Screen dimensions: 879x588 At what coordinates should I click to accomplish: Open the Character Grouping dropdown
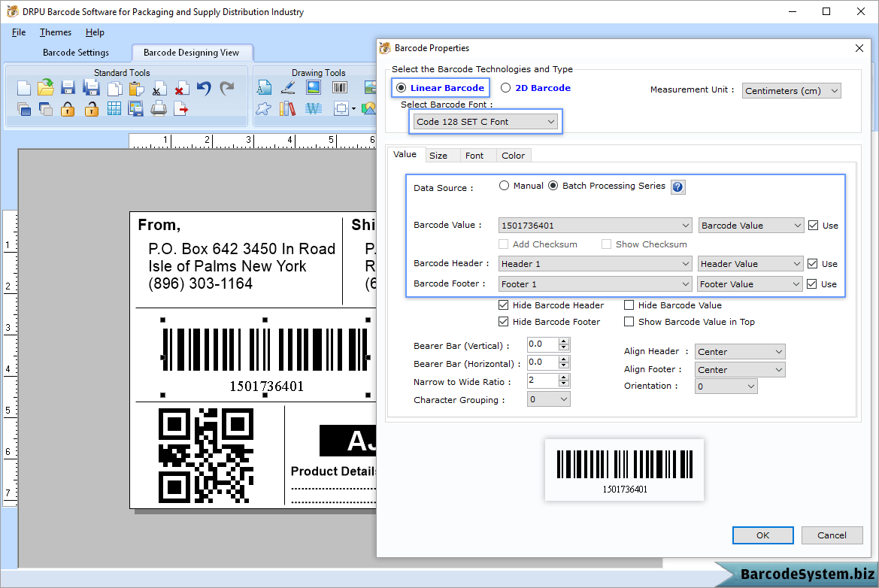click(x=549, y=399)
